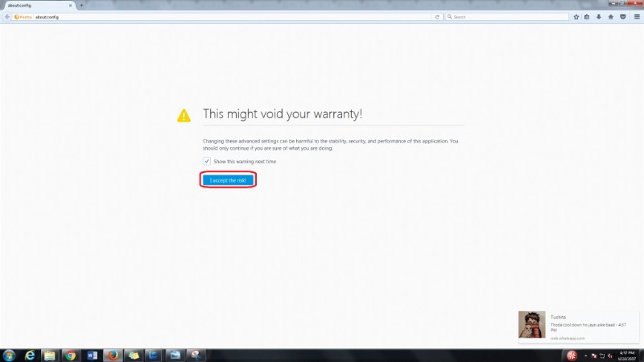
Task: Open the Snipping Tool taskbar icon
Action: coord(196,355)
